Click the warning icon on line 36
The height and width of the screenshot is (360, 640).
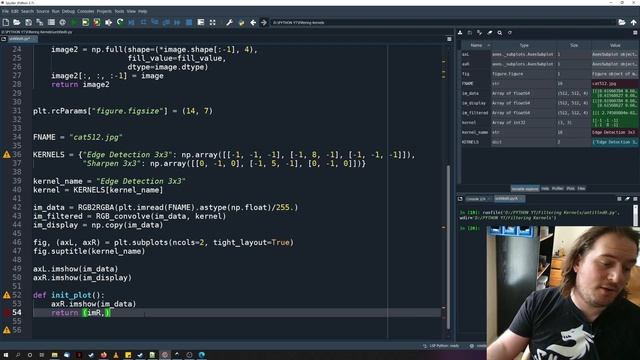pyautogui.click(x=7, y=155)
